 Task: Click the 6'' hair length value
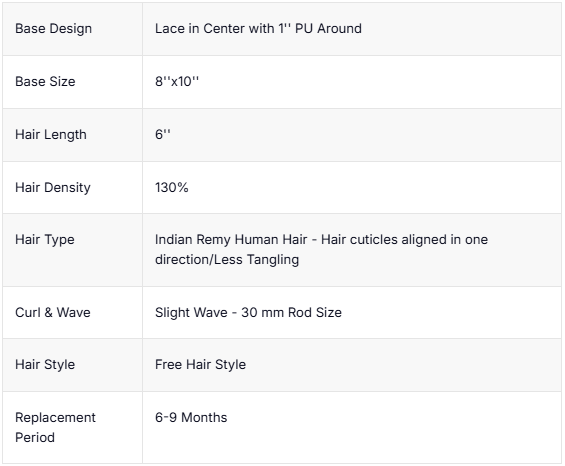click(x=163, y=134)
